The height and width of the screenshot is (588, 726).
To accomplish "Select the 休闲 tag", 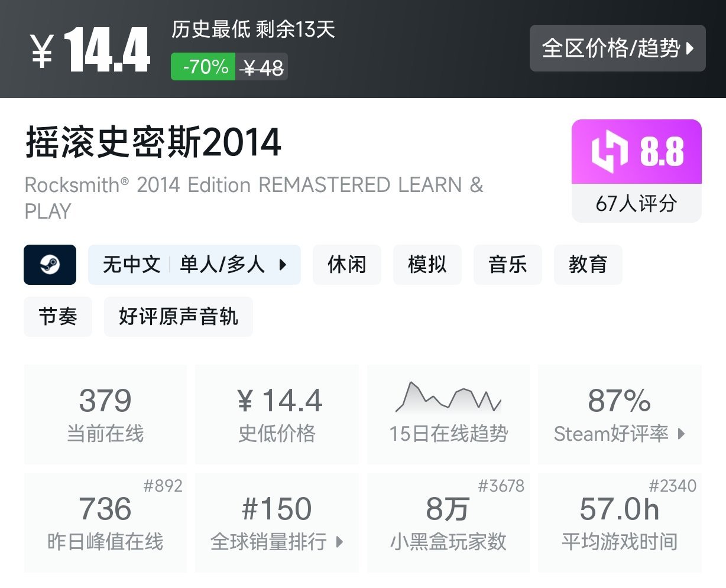I will click(347, 265).
